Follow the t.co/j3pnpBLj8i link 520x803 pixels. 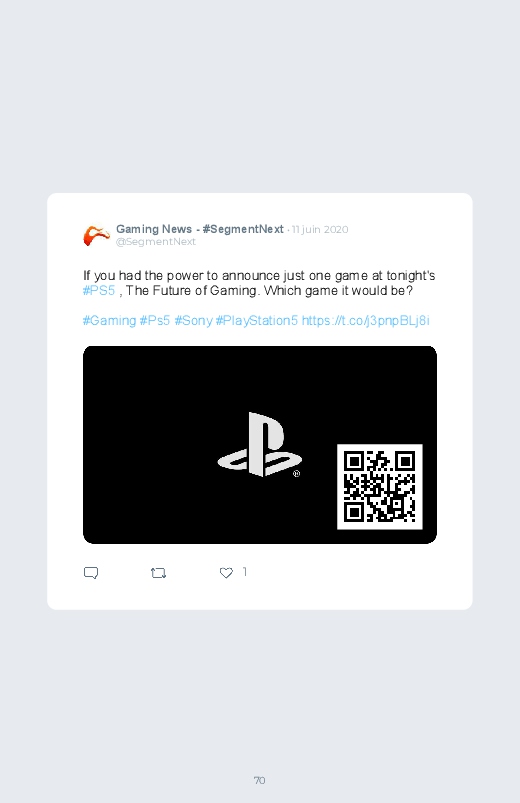pos(365,321)
